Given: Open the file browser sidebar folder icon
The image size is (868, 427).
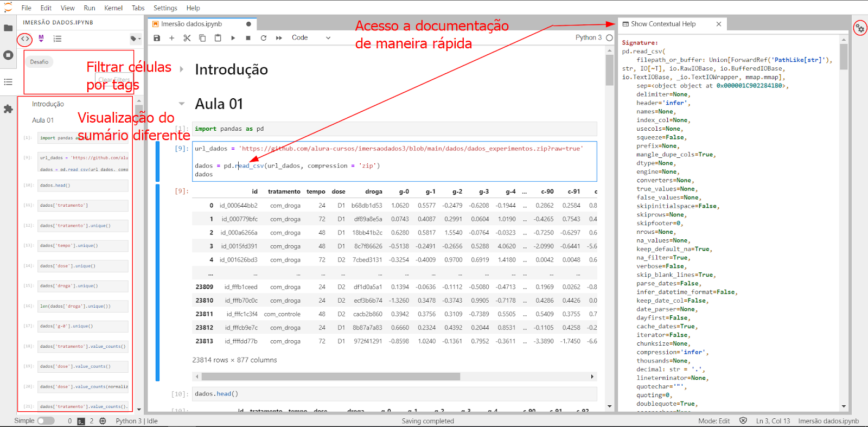Looking at the screenshot, I should coord(8,28).
